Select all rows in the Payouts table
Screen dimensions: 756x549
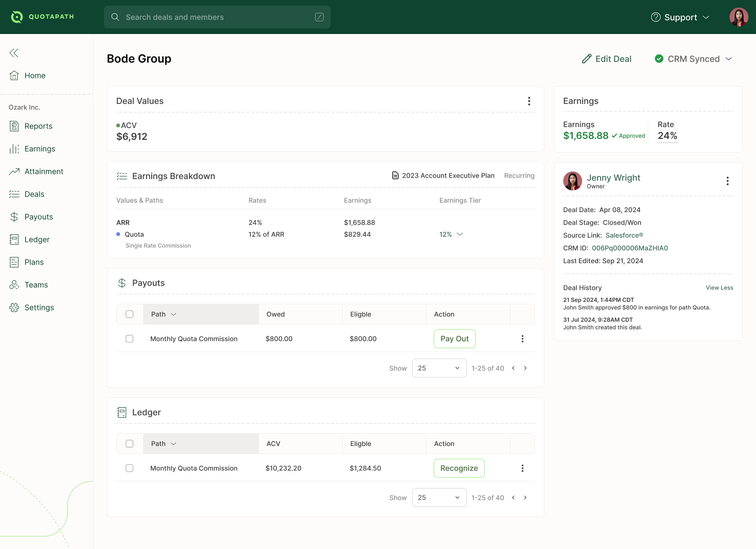(129, 314)
